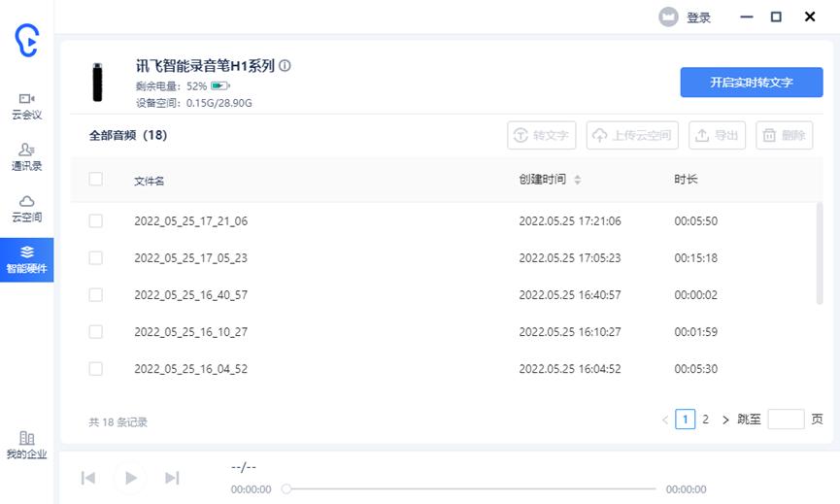The height and width of the screenshot is (504, 840).
Task: Go to the next page using the arrow
Action: [725, 420]
